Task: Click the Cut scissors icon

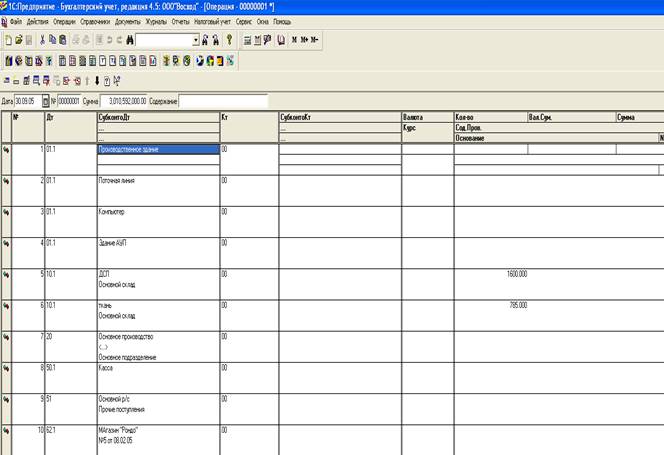Action: [x=42, y=40]
